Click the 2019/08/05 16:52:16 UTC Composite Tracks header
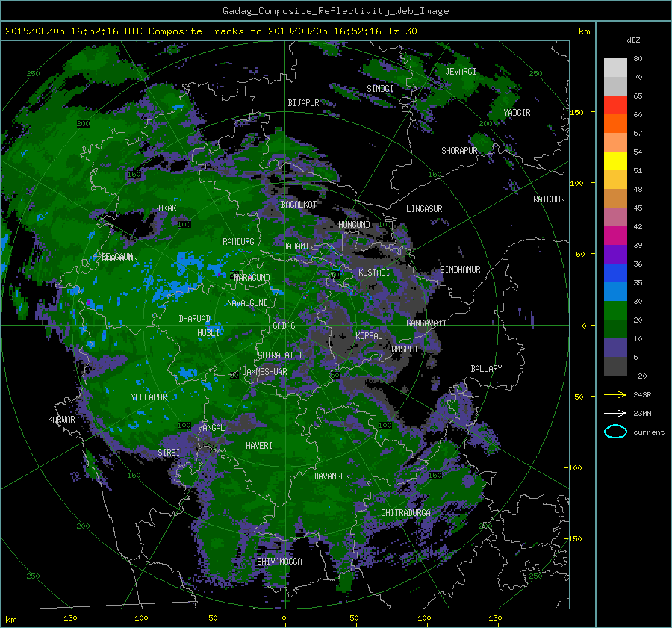Screen dimensions: 672x628 click(211, 31)
